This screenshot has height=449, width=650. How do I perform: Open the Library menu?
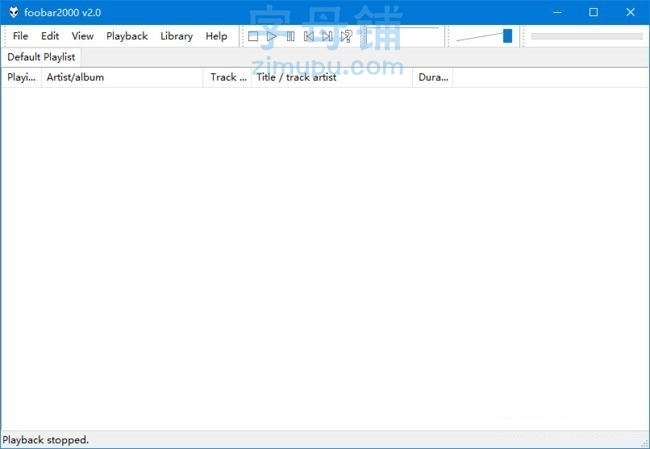[176, 36]
